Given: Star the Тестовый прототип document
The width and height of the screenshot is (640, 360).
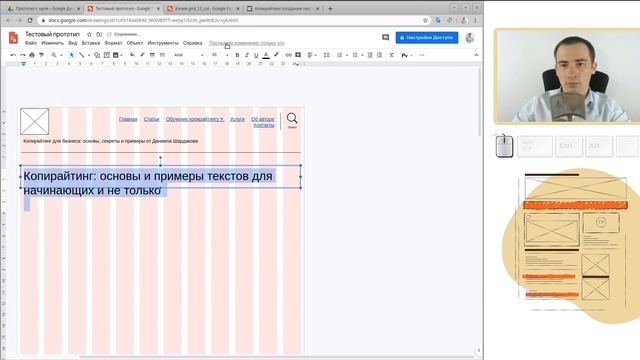Looking at the screenshot, I should click(x=89, y=34).
